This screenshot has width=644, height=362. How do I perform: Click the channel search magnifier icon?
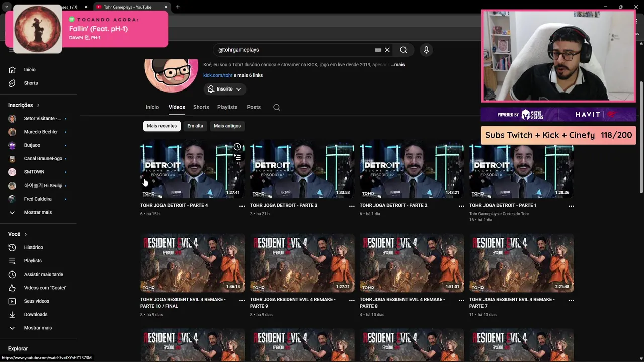276,107
